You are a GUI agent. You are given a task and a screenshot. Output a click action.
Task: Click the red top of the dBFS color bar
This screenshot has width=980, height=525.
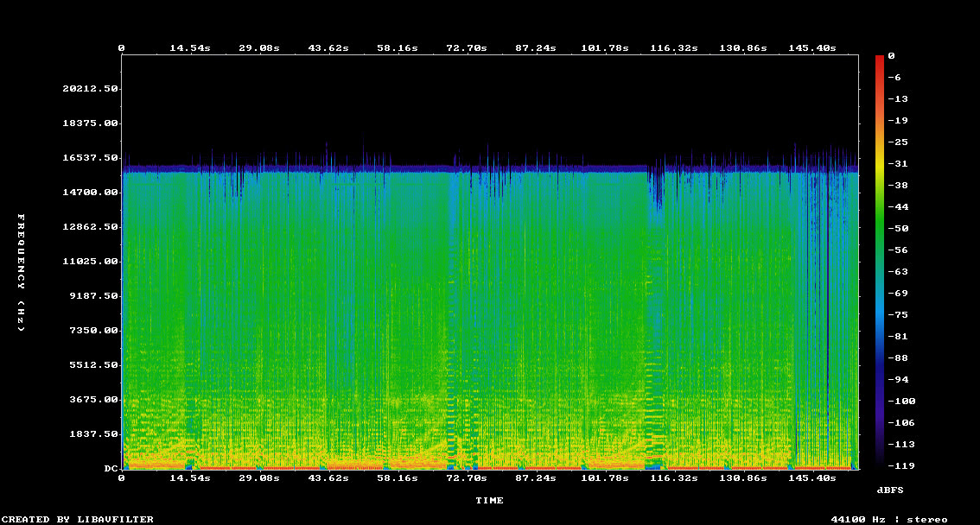(x=879, y=59)
